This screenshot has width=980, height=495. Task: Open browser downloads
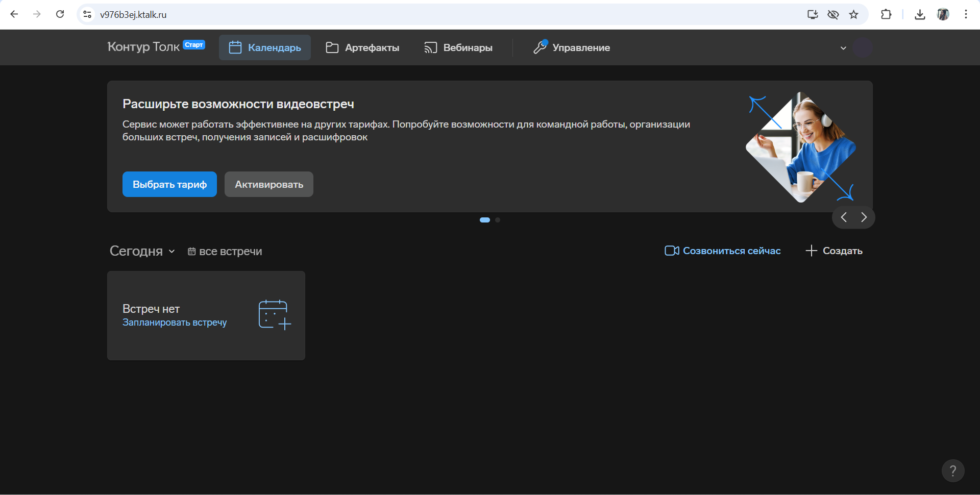[x=920, y=14]
